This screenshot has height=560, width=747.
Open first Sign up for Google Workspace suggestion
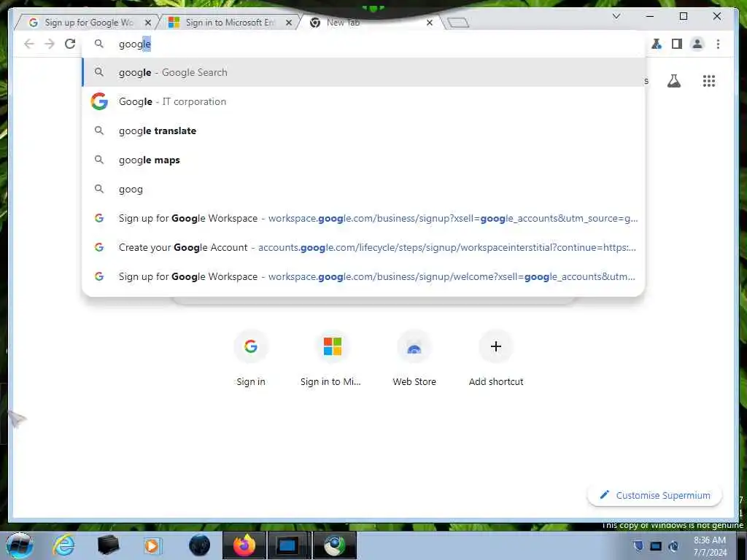363,218
